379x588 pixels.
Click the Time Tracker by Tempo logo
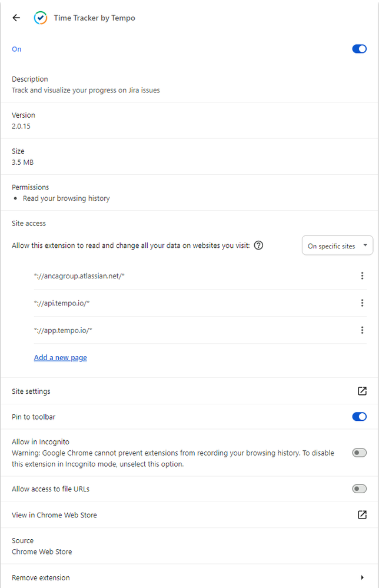41,18
